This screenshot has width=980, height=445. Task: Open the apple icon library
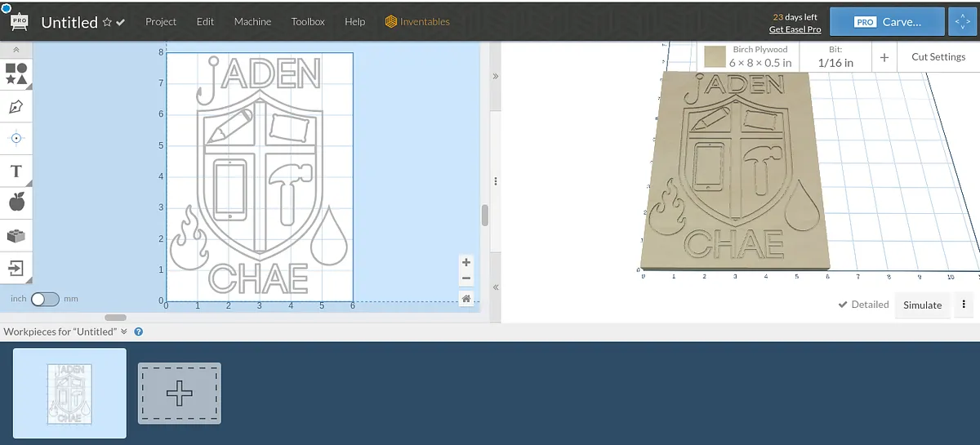click(x=16, y=202)
